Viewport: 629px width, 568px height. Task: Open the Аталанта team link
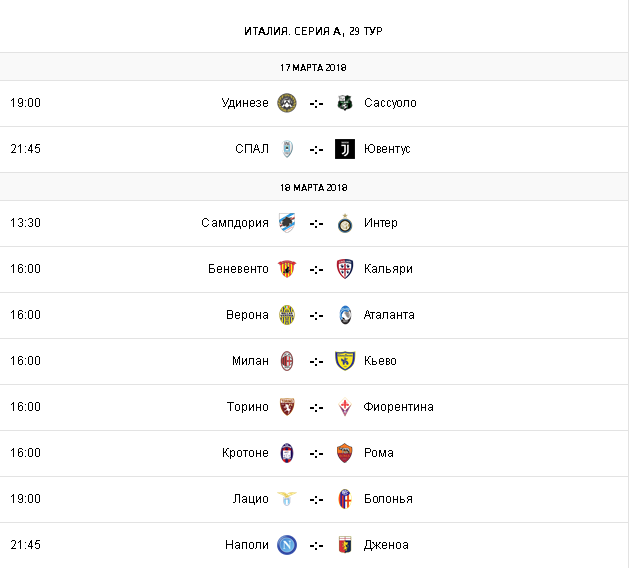pos(389,315)
